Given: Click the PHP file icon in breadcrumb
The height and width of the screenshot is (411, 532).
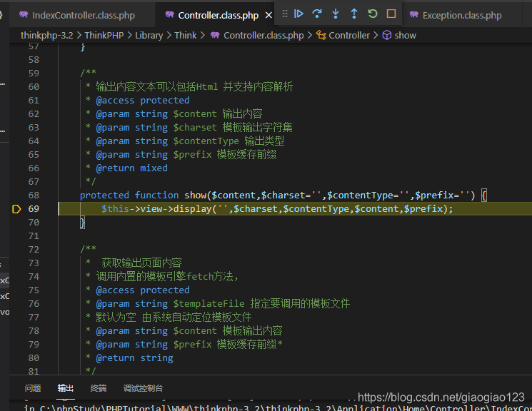Looking at the screenshot, I should click(215, 35).
